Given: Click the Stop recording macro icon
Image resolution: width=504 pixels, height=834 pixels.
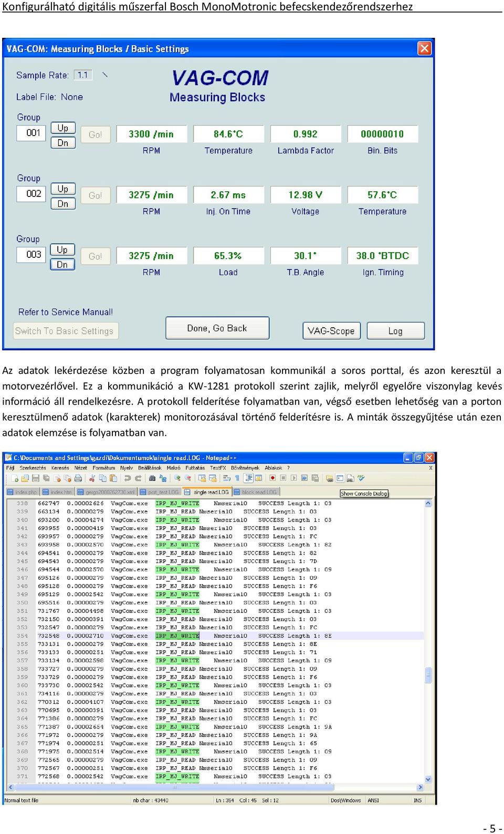Looking at the screenshot, I should coord(283,478).
